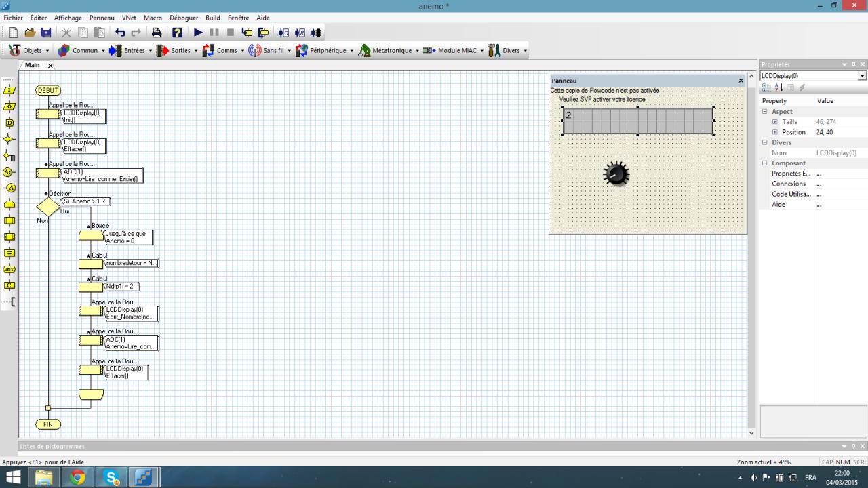This screenshot has width=868, height=488.
Task: Open the Fichier menu
Action: click(x=13, y=18)
